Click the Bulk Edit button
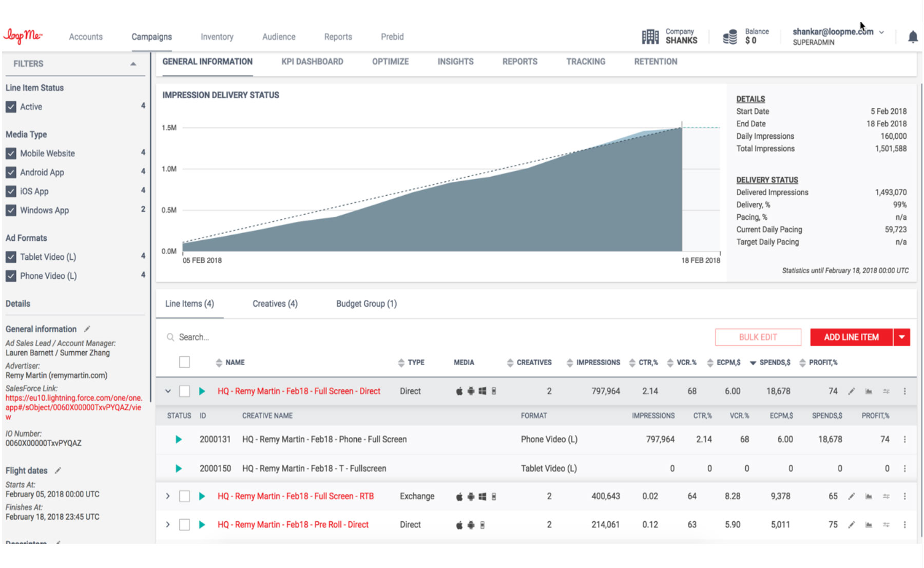Image resolution: width=924 pixels, height=568 pixels. click(758, 337)
